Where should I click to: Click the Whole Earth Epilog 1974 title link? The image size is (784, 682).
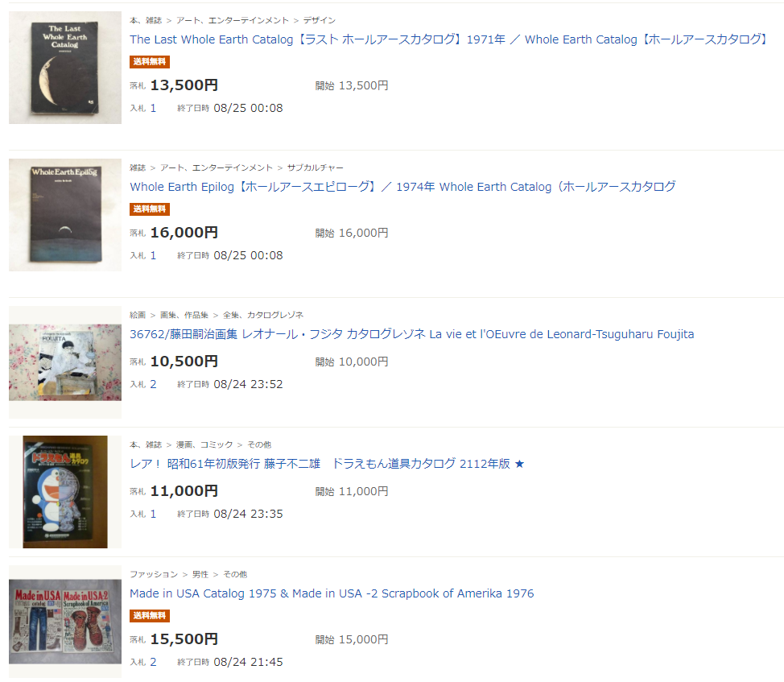tap(402, 187)
